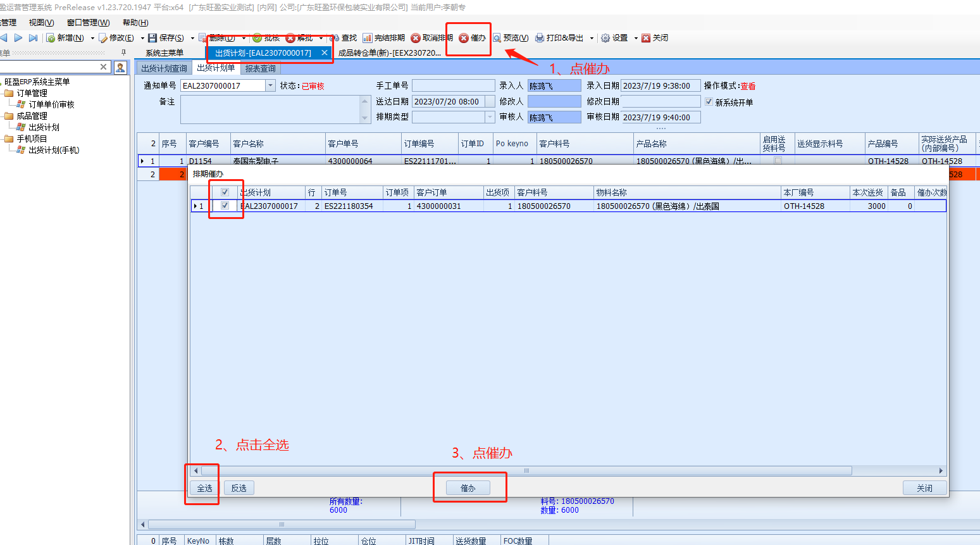Switch to the 报表查询 tab
980x545 pixels.
point(261,68)
